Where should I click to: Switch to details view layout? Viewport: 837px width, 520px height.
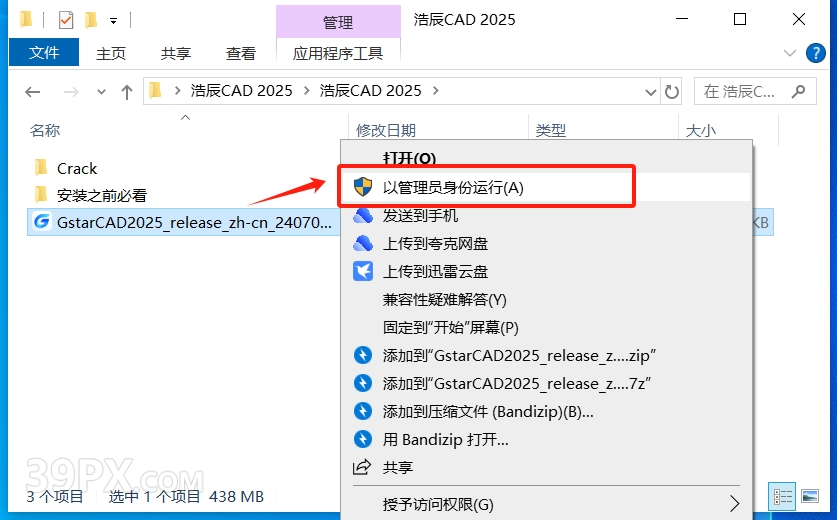[783, 497]
